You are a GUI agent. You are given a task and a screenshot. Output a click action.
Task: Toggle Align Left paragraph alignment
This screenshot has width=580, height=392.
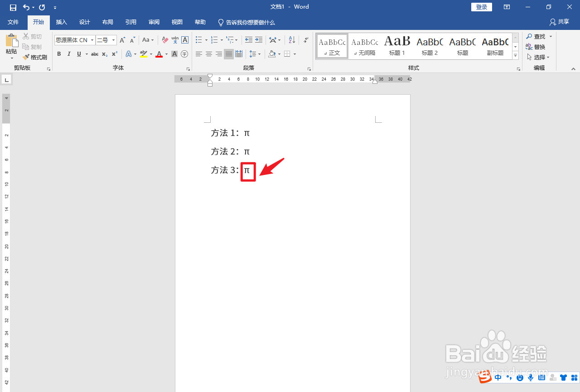click(199, 54)
